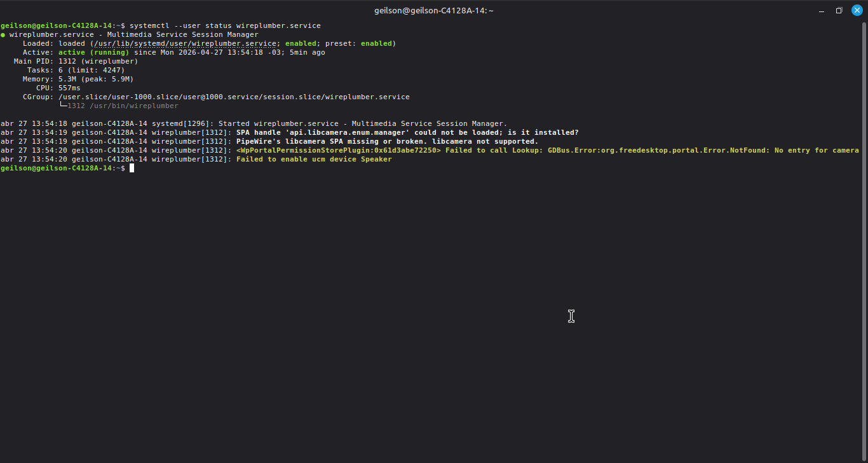The width and height of the screenshot is (868, 463).
Task: Click the 'Failed to enable ucm device Speaker' warning
Action: pyautogui.click(x=314, y=159)
